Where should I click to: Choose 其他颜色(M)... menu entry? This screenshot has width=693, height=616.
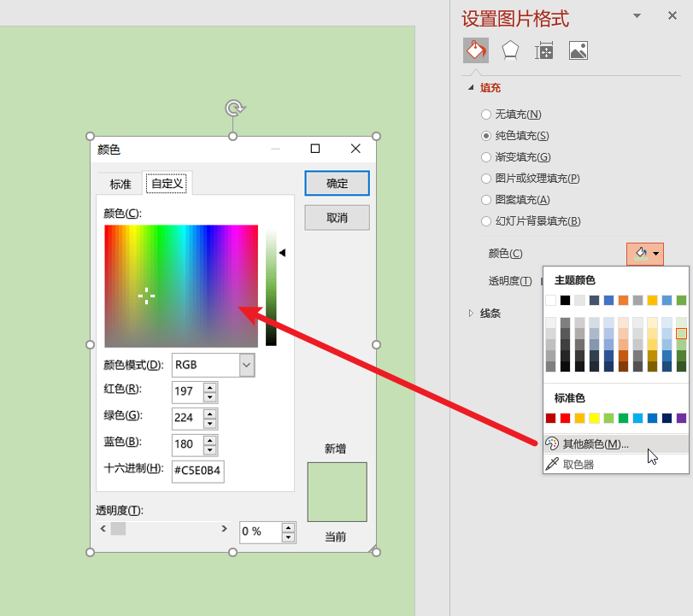coord(616,443)
